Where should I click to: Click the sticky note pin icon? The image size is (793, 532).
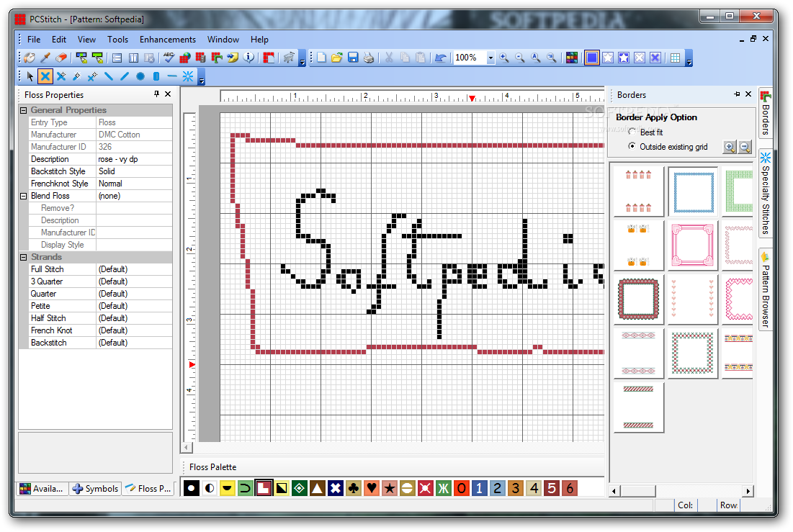[x=233, y=58]
